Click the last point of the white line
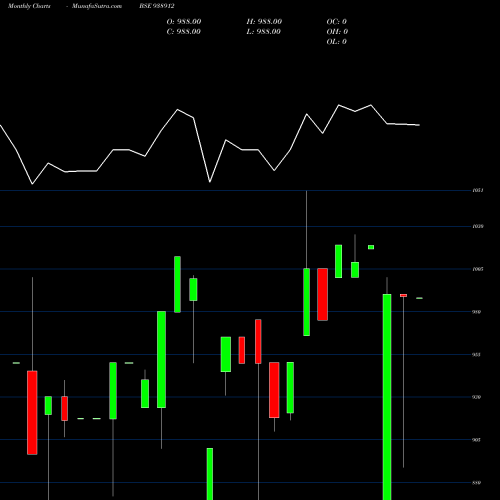 [x=419, y=125]
